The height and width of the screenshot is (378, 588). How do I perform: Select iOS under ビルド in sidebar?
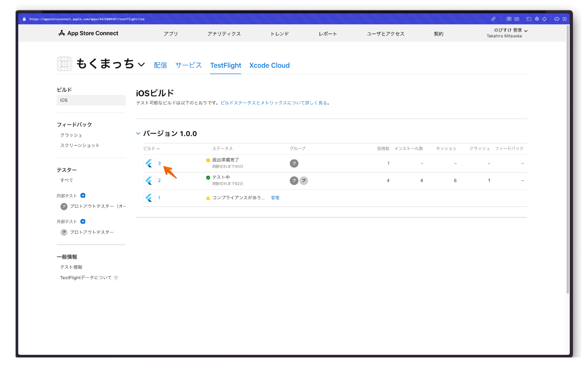click(x=91, y=100)
